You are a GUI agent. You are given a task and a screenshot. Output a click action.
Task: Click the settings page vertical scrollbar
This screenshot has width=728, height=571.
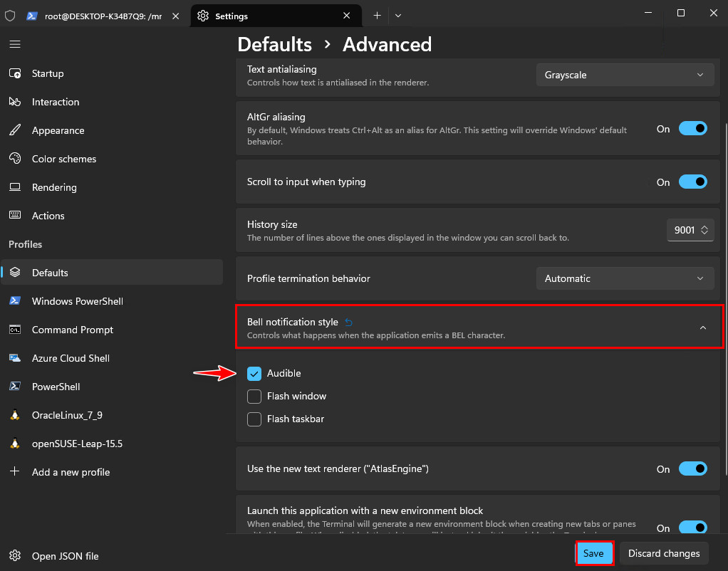(725, 299)
